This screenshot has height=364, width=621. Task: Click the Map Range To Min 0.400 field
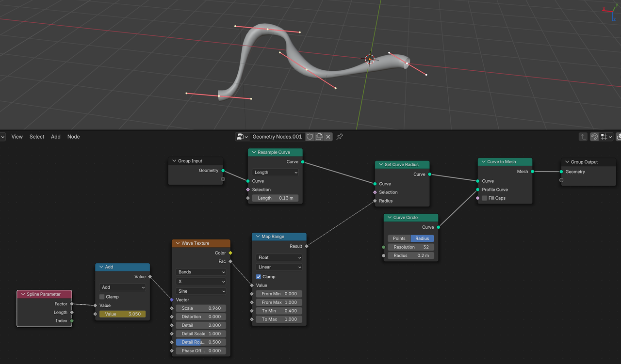pos(279,311)
